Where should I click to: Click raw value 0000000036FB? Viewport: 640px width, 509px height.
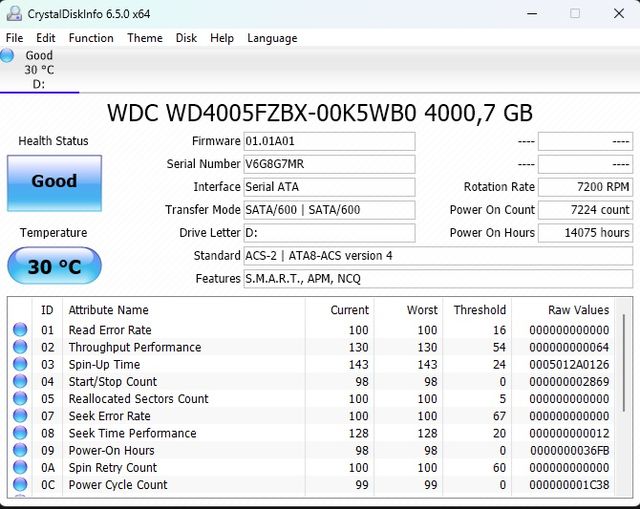pos(570,450)
